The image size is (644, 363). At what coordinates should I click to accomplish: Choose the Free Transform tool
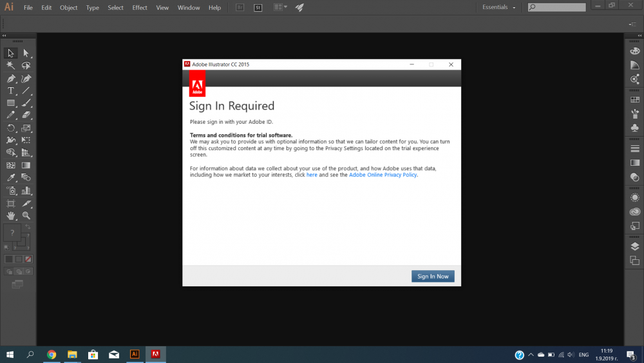[26, 140]
